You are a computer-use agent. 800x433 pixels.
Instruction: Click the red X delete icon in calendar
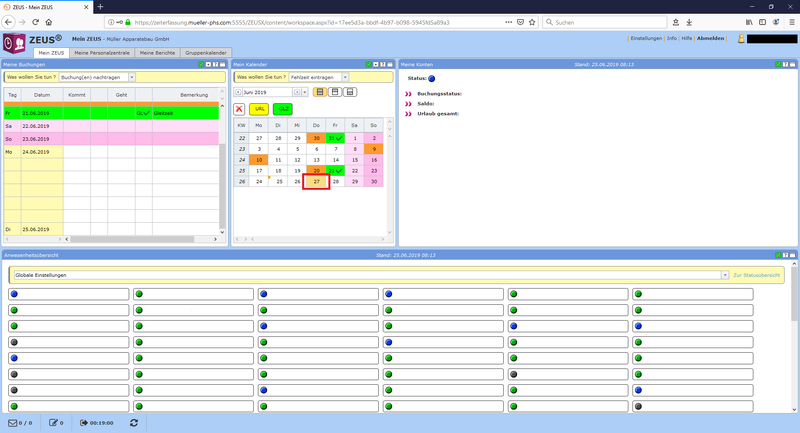(x=240, y=108)
